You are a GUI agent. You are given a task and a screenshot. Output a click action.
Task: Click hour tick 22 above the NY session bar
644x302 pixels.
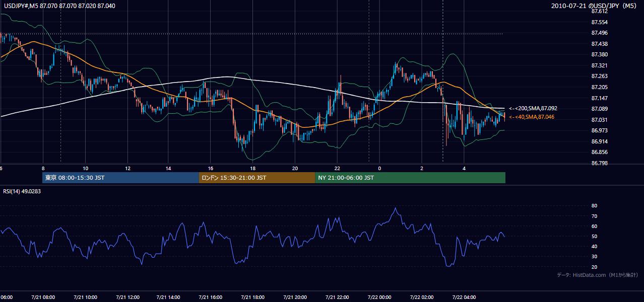point(337,168)
